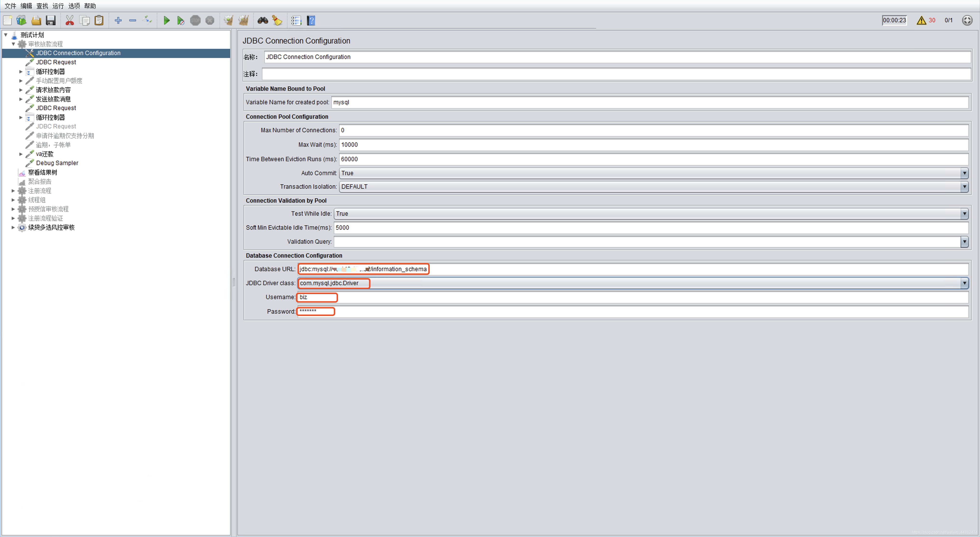980x537 pixels.
Task: Select the Debug Sampler tree item
Action: 57,163
